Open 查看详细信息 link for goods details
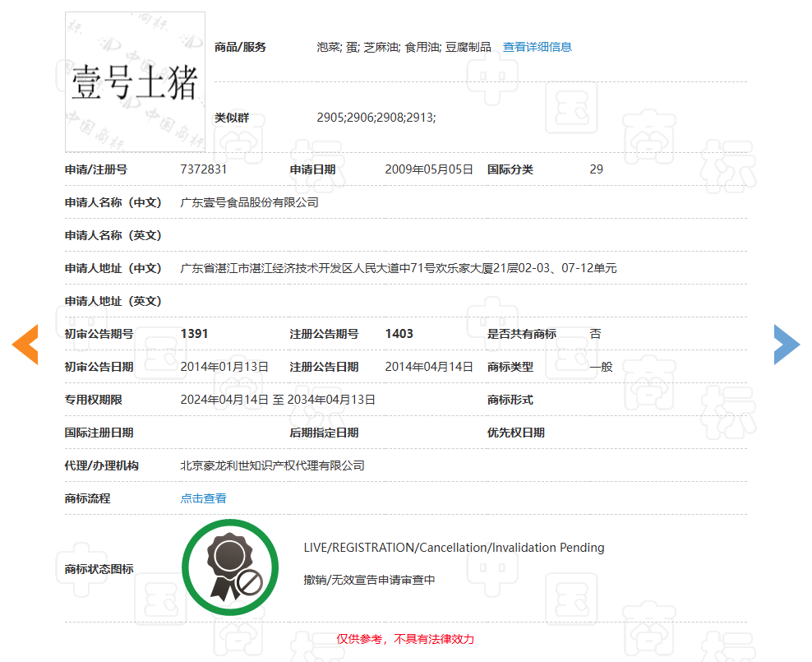812x662 pixels. pyautogui.click(x=537, y=47)
